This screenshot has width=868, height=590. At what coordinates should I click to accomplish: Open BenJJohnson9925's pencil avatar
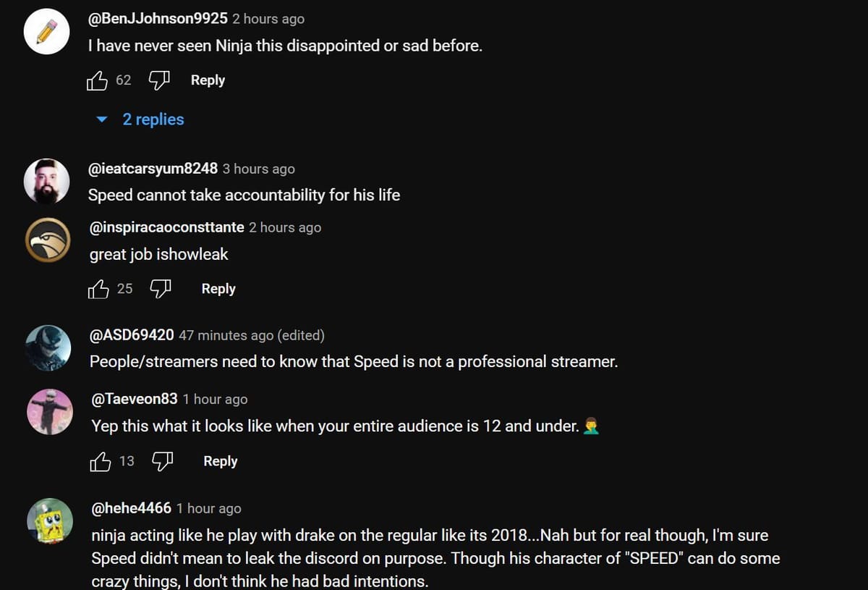click(46, 31)
